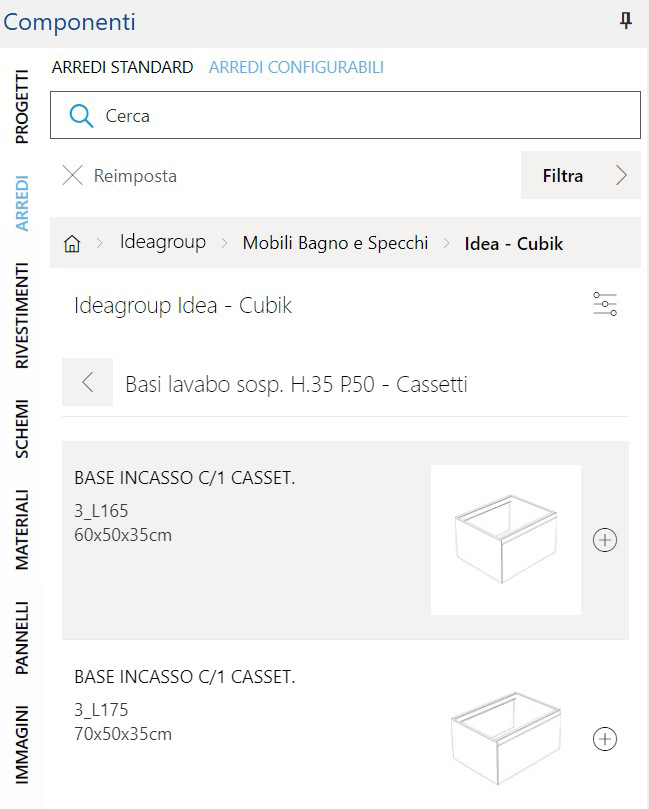Image resolution: width=649 pixels, height=809 pixels.
Task: Add the 3_L165 base with plus icon
Action: (x=605, y=540)
